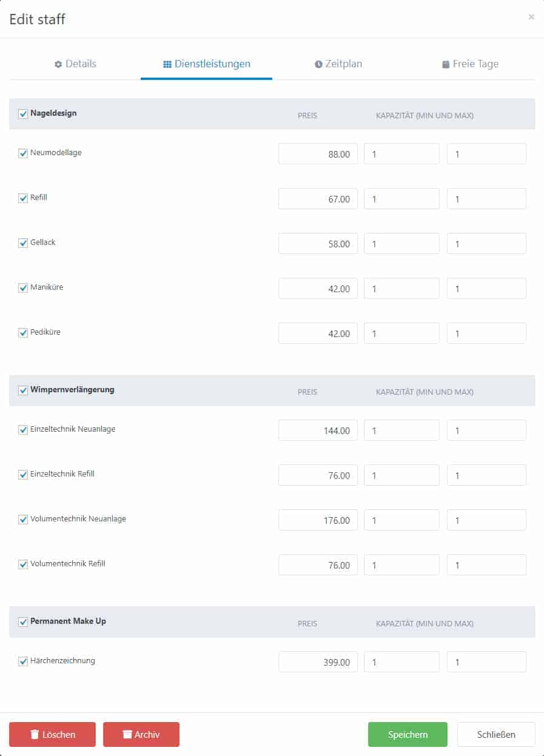
Task: Uncheck the Wimpernverlängerung category checkbox
Action: (23, 390)
